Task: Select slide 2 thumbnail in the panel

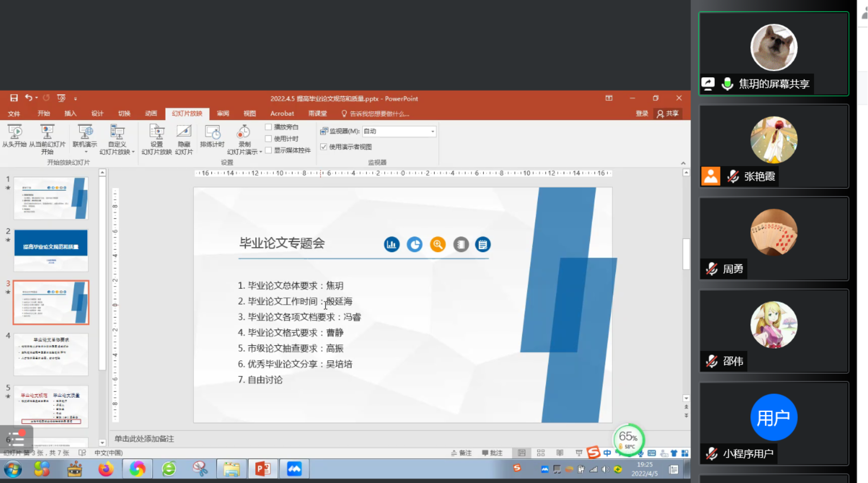Action: [x=51, y=251]
